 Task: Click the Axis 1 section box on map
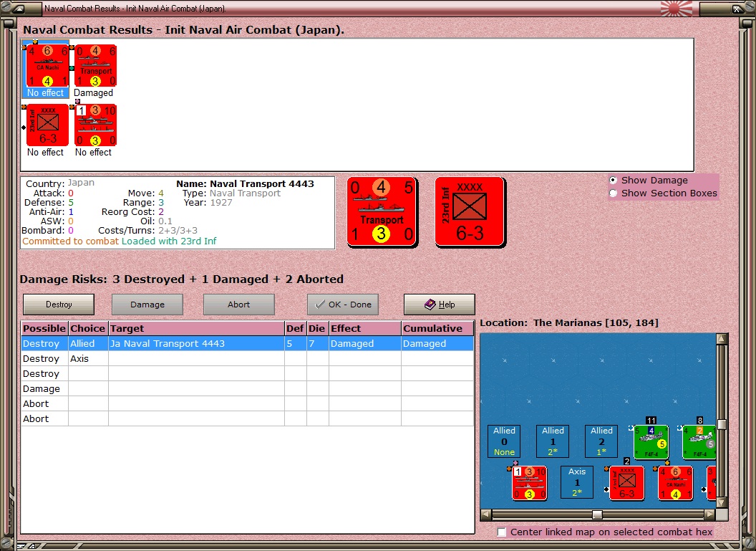point(577,482)
